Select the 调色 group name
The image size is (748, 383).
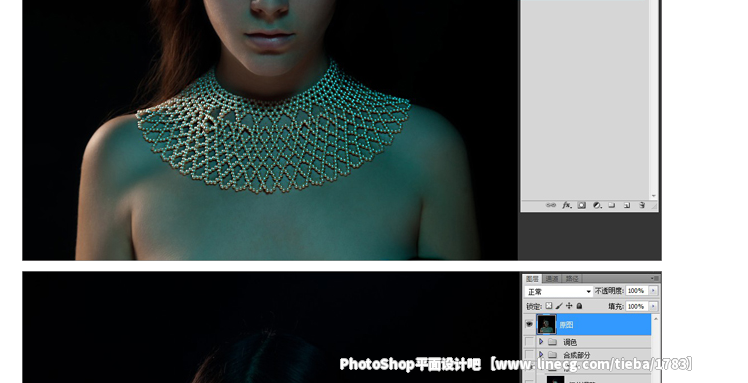click(x=570, y=342)
